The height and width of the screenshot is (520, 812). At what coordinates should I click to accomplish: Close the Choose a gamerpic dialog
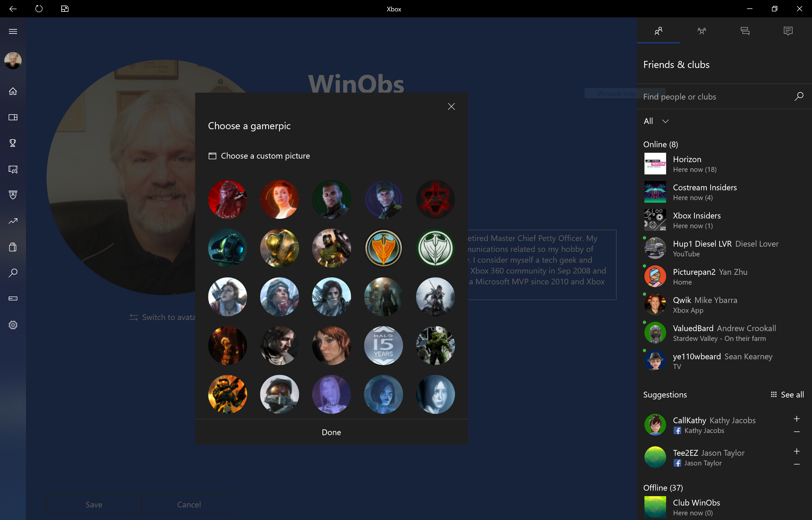click(451, 106)
